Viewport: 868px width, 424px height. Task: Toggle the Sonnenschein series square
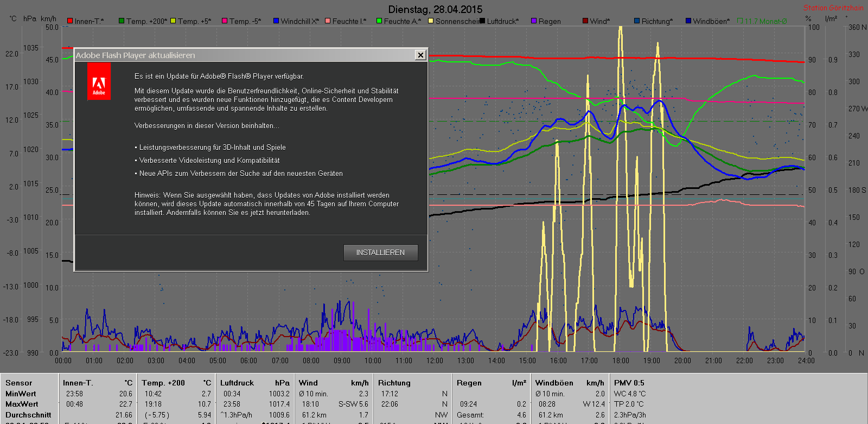pyautogui.click(x=431, y=21)
